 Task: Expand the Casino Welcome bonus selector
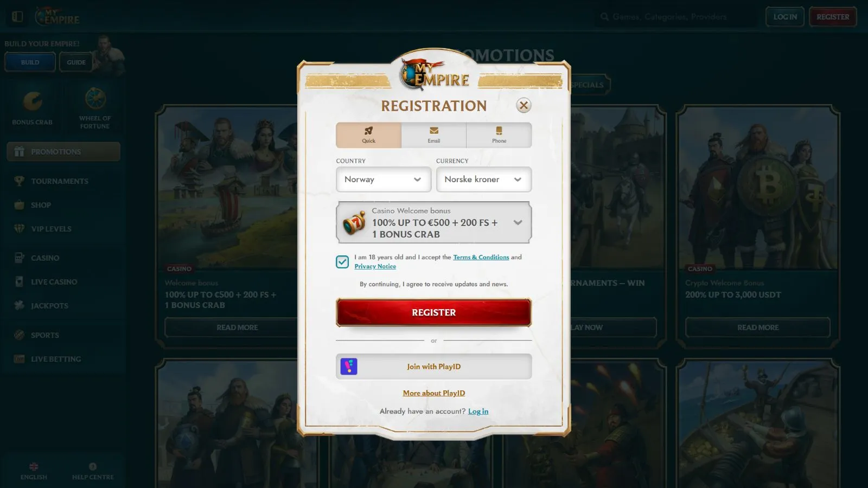(433, 222)
